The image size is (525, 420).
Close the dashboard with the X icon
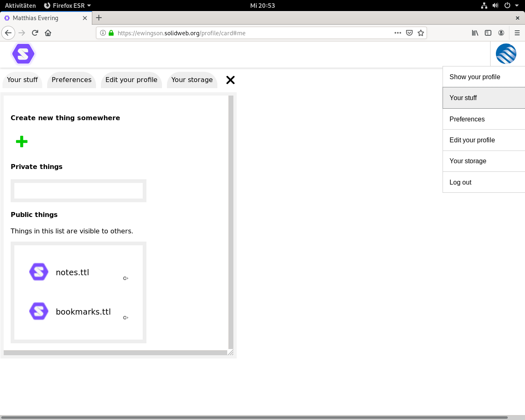231,80
